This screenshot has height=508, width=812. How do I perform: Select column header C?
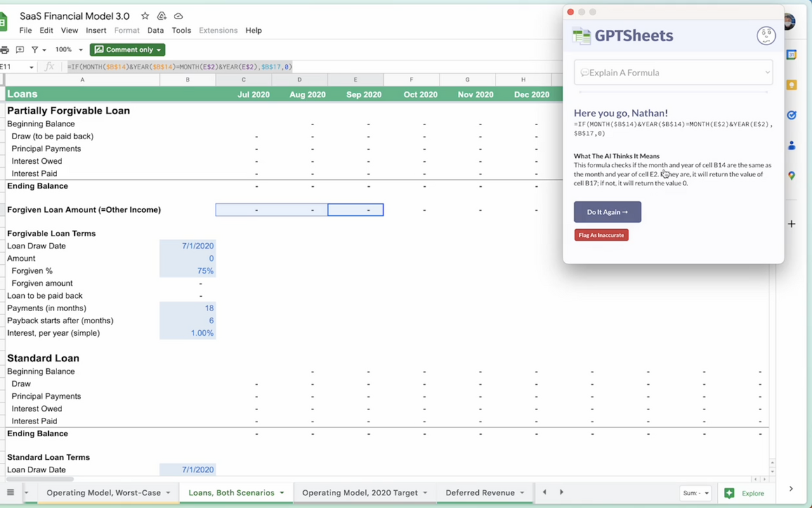[244, 79]
